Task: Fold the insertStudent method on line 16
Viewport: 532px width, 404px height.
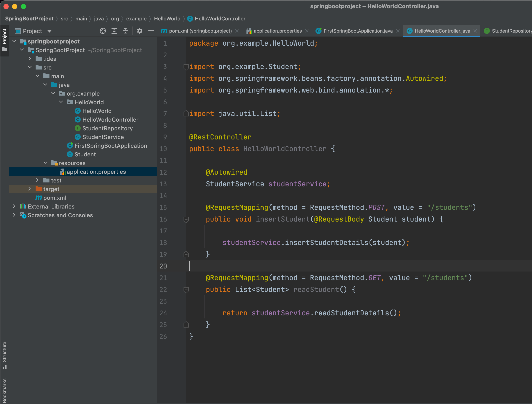Action: pyautogui.click(x=186, y=219)
